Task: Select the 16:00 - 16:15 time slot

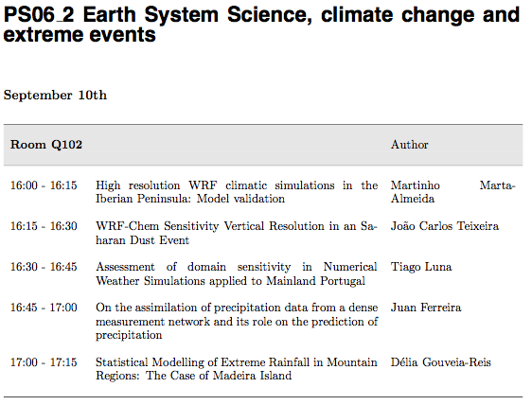Action: [44, 185]
